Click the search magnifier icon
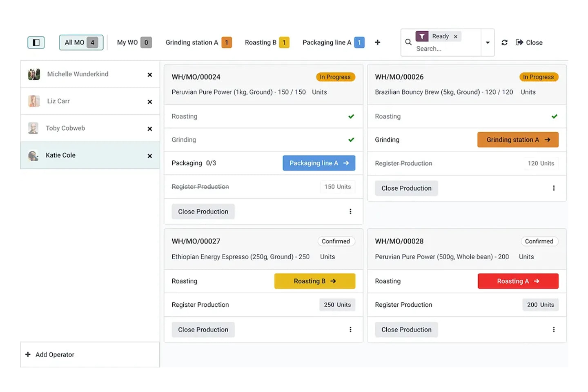Image resolution: width=588 pixels, height=392 pixels. point(408,42)
